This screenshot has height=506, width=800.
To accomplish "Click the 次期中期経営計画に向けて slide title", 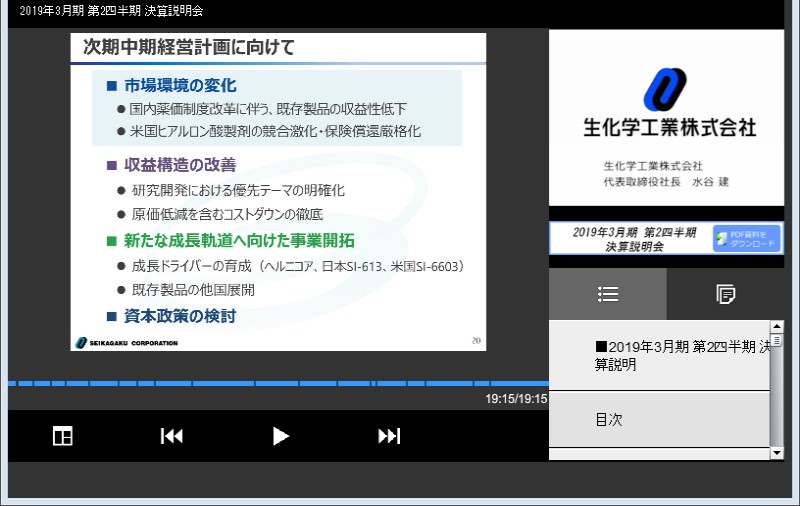I will click(189, 47).
